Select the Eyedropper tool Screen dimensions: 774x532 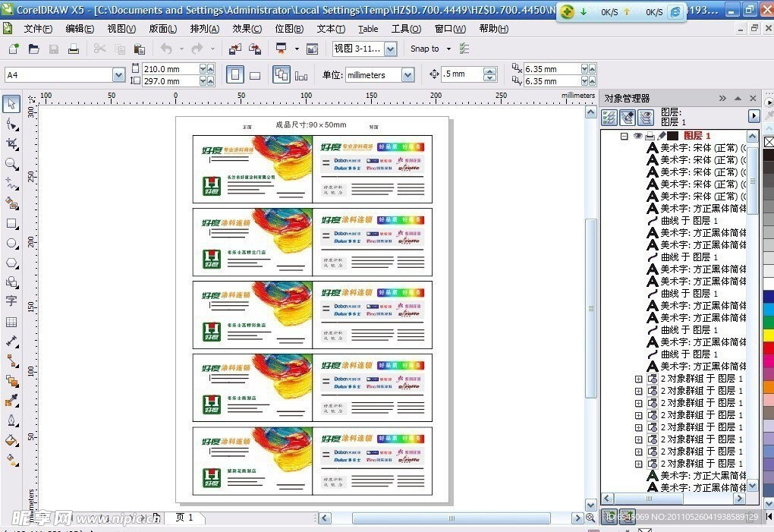(12, 401)
